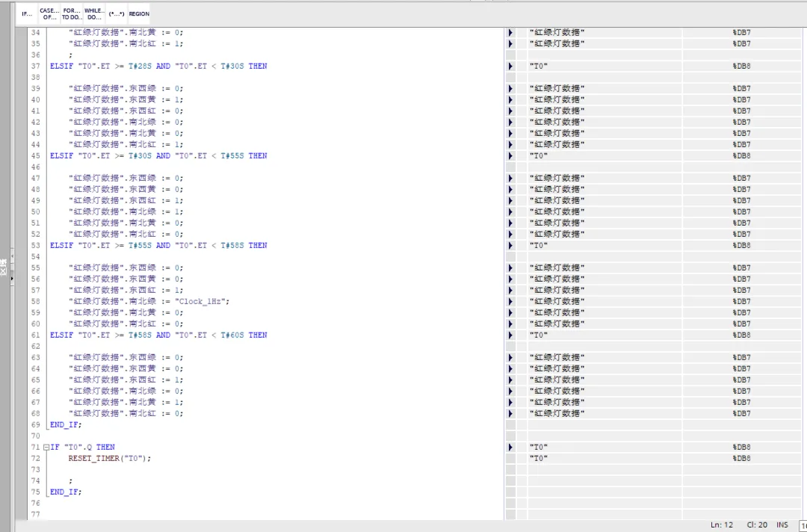Expand the 红绿灯数据 operand row beside line 34
Screen dimensions: 807x532
[510, 32]
